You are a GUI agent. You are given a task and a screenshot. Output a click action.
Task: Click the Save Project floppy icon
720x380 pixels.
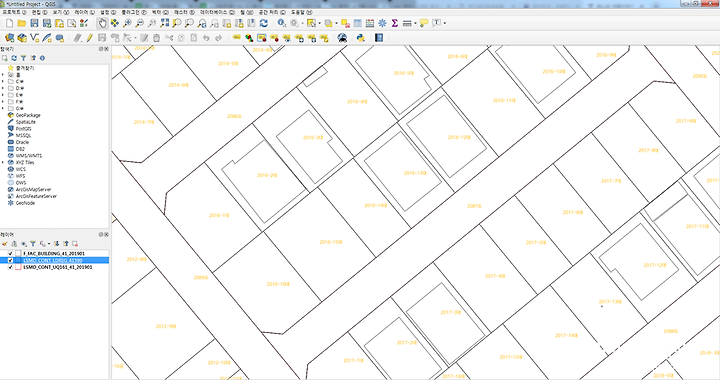[x=34, y=23]
